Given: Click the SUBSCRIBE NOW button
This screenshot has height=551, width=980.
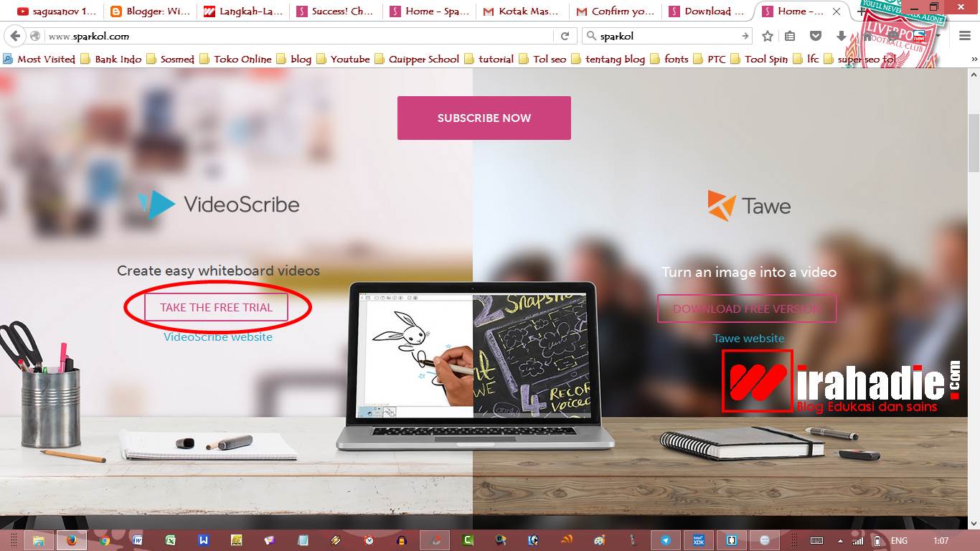Looking at the screenshot, I should coord(484,118).
